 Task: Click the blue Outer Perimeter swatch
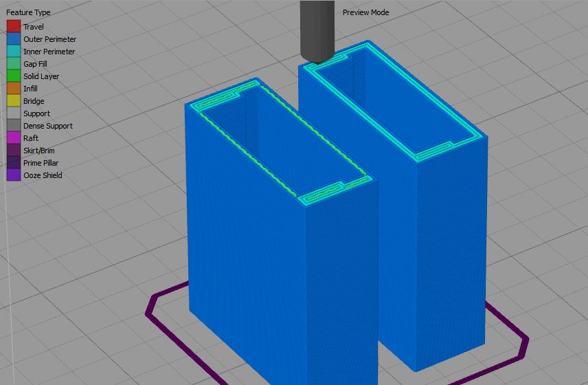click(14, 38)
